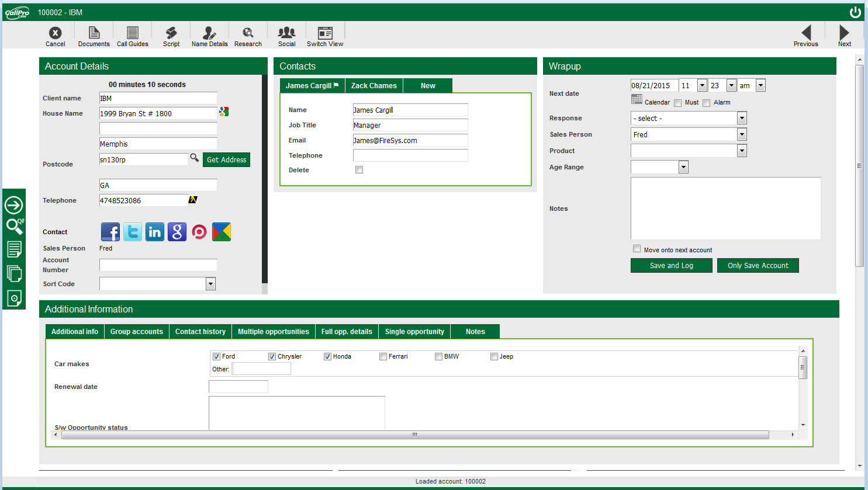868x490 pixels.
Task: Open the QF quick find sidebar icon
Action: click(14, 227)
